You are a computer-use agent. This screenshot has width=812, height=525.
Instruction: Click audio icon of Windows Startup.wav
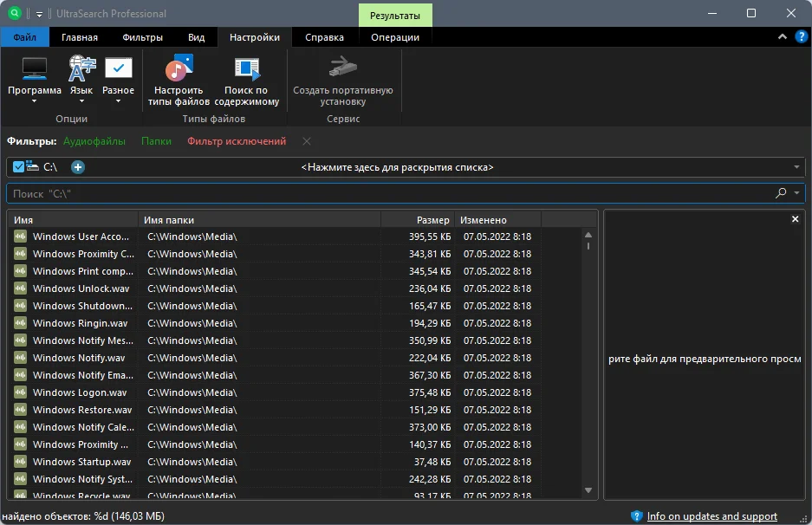pyautogui.click(x=20, y=462)
